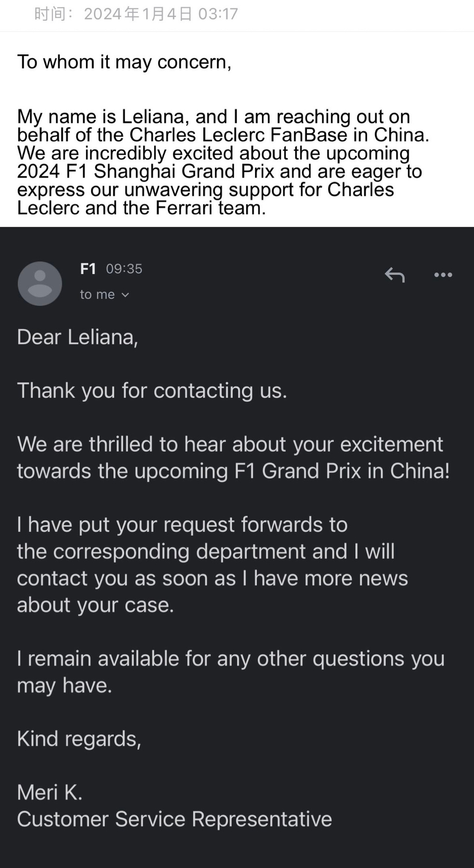Tap the "Thank you for contacting us." line
The height and width of the screenshot is (868, 474).
tap(152, 391)
